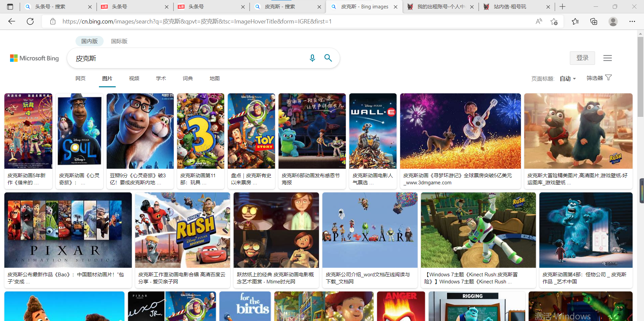Open the 地图 search tab
644x321 pixels.
click(x=215, y=78)
